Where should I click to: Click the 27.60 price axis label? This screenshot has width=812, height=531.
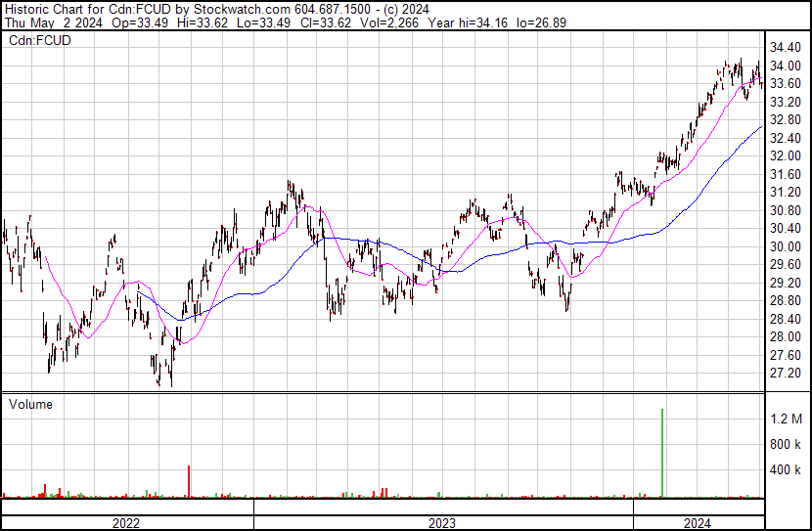[x=786, y=355]
